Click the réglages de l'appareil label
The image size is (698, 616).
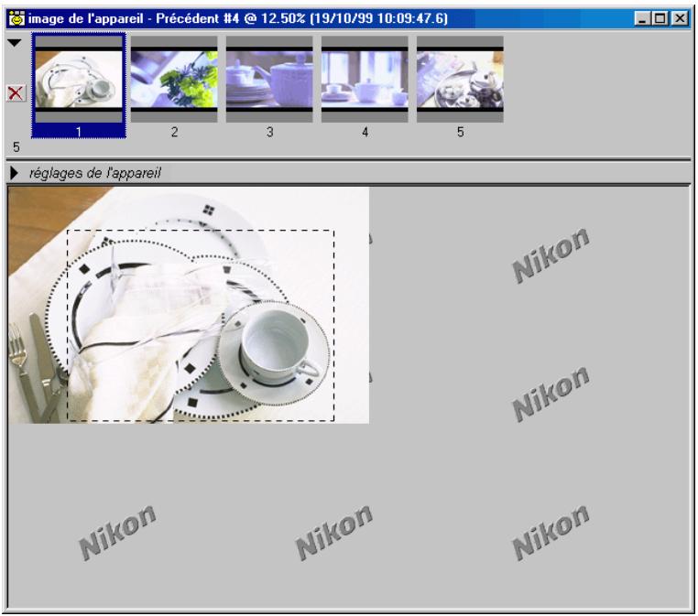[x=95, y=173]
